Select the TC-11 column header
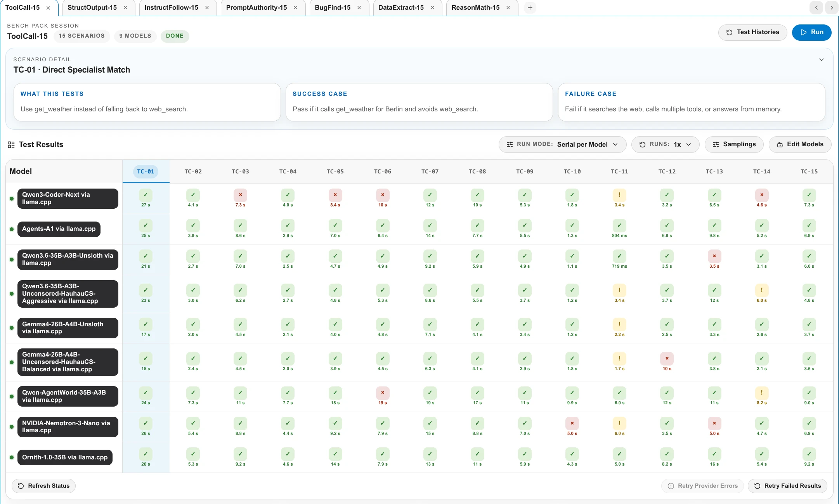Viewport: 839px width, 504px height. coord(619,171)
